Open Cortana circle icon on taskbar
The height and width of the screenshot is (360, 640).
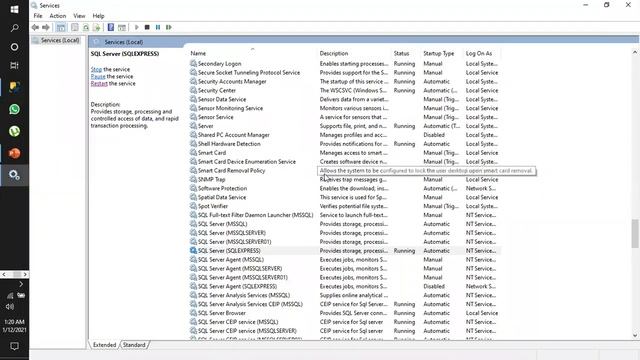click(x=14, y=47)
